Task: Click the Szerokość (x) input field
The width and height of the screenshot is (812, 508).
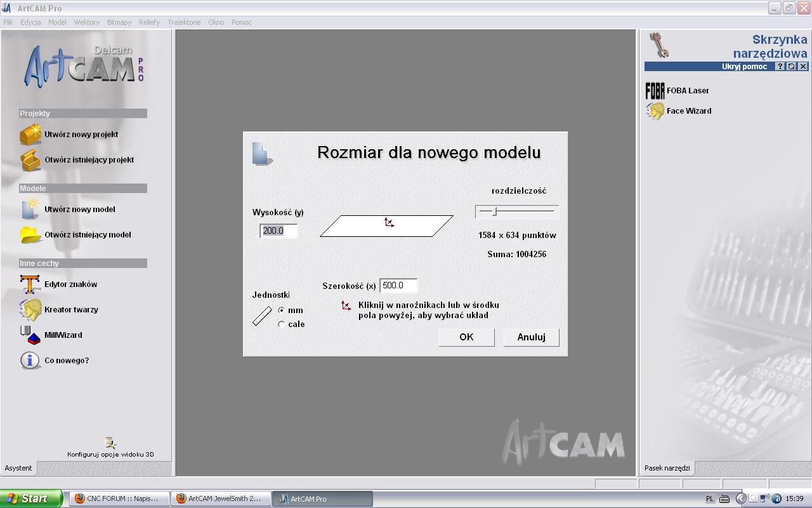Action: click(x=398, y=286)
